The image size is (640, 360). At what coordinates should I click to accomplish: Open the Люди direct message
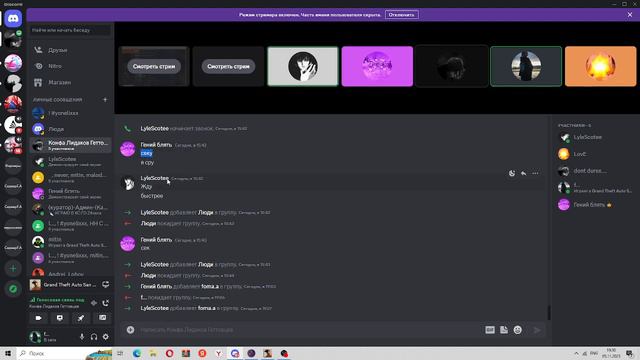click(70, 129)
